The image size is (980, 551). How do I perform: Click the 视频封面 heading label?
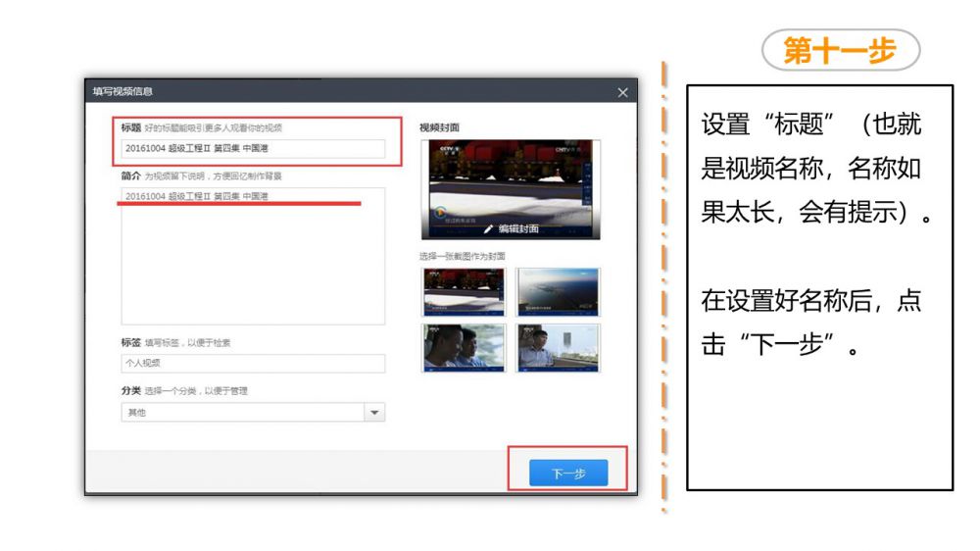439,127
